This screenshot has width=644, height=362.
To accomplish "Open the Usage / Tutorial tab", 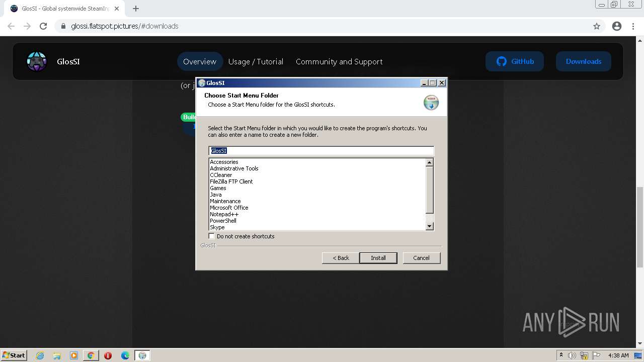I will click(x=256, y=61).
